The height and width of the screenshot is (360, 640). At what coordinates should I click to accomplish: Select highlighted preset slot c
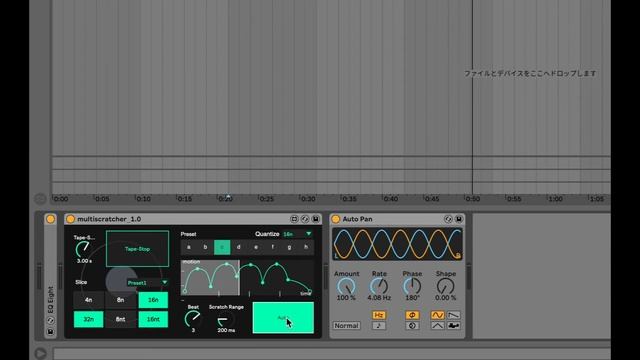pos(222,247)
